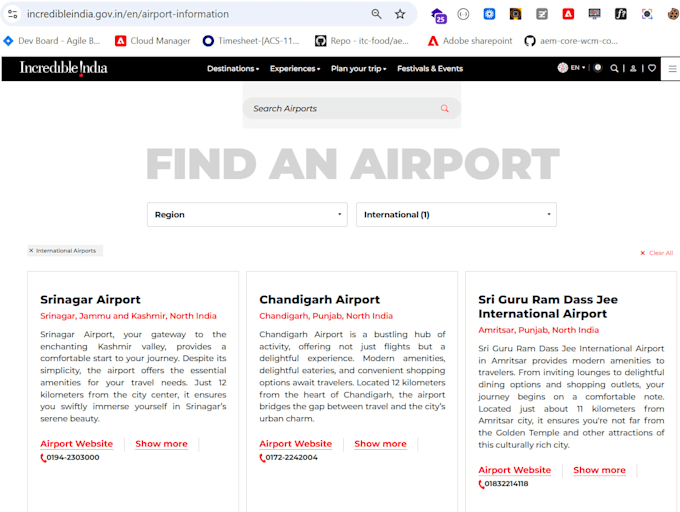Open the black 'f?' font extension
The image size is (680, 512).
(x=621, y=14)
